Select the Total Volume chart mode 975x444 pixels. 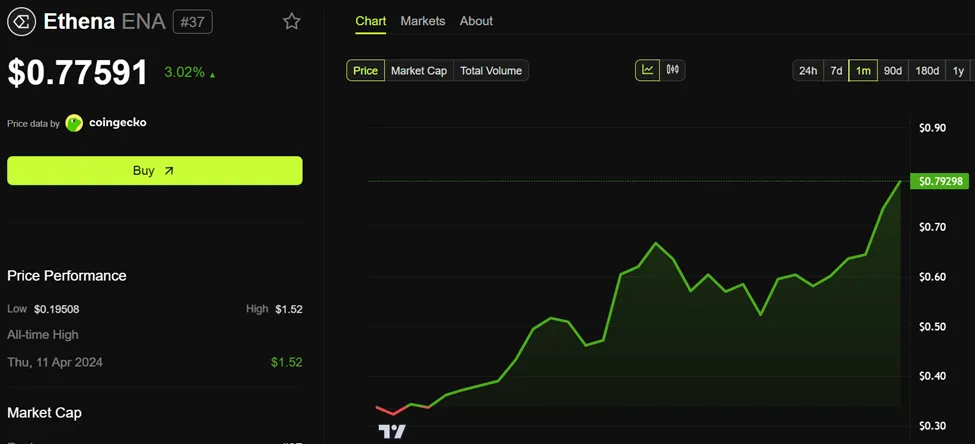tap(491, 71)
